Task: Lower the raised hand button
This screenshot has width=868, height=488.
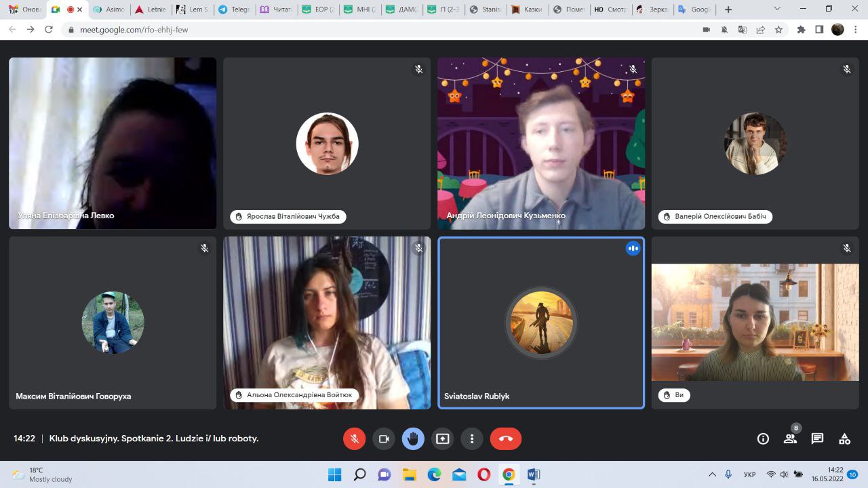Action: (413, 439)
